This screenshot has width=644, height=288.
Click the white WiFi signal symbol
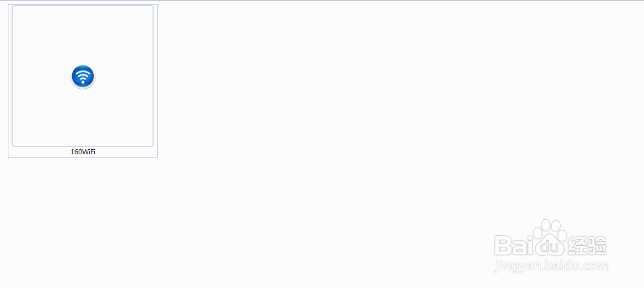(x=83, y=77)
